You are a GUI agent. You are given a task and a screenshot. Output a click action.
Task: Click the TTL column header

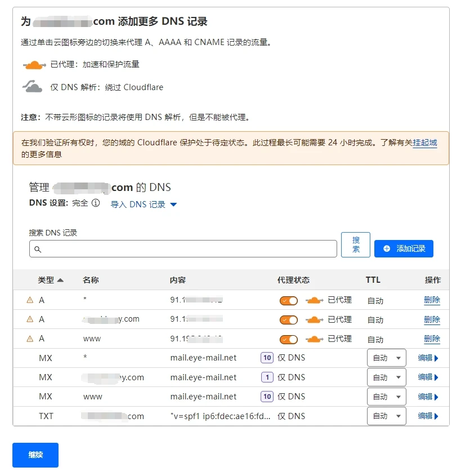(373, 280)
